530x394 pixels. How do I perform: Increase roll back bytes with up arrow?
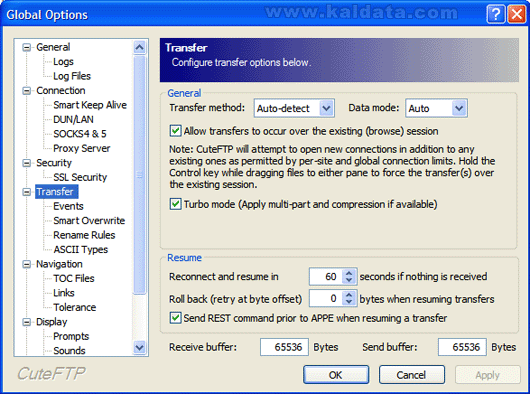point(349,295)
